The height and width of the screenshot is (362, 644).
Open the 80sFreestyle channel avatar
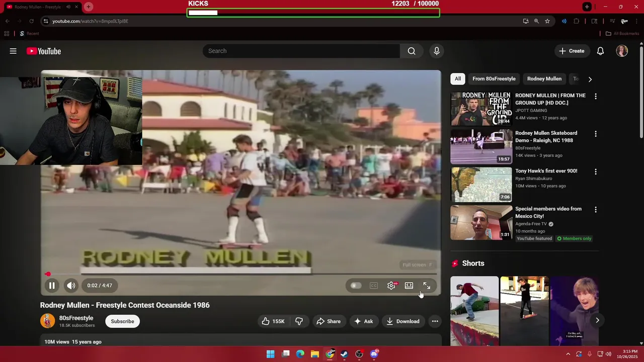(47, 321)
